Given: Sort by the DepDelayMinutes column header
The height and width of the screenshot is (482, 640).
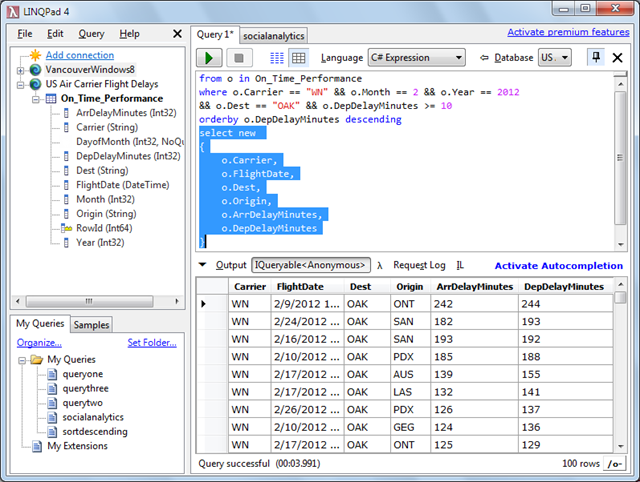Looking at the screenshot, I should click(564, 287).
